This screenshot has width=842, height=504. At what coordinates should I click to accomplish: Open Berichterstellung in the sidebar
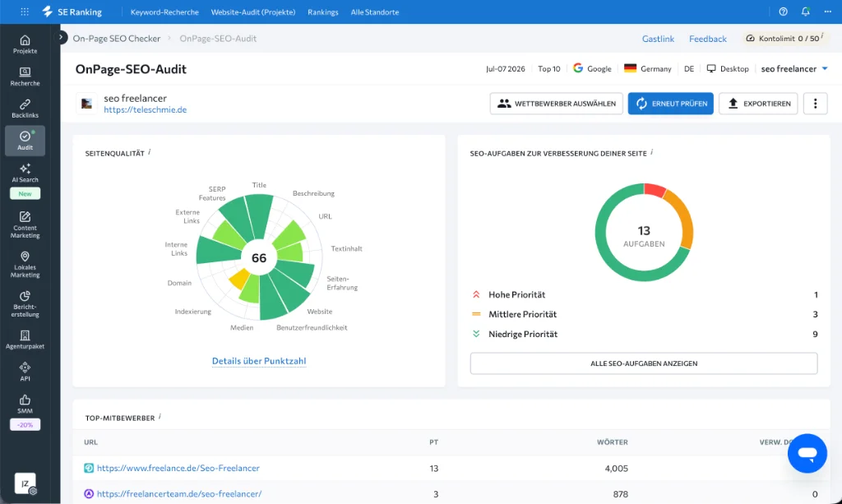click(25, 304)
